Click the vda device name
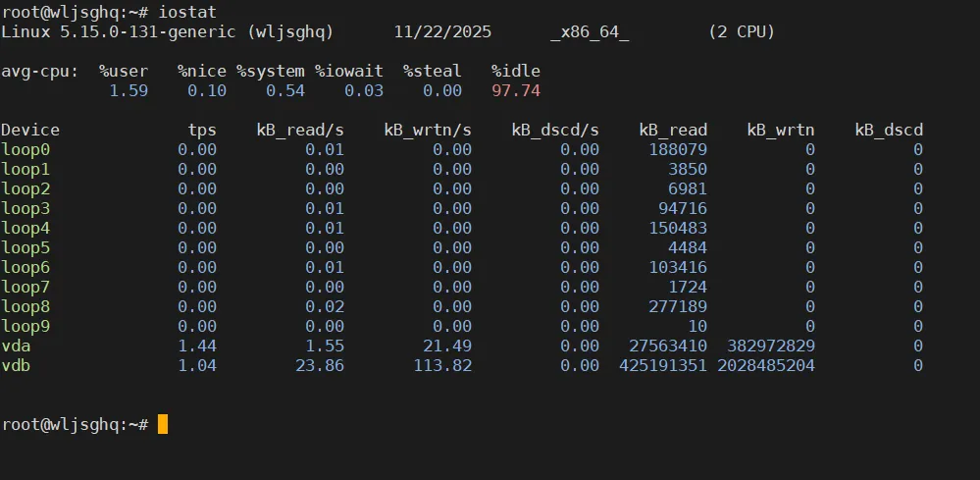Screen dimensions: 980x480 pos(16,346)
